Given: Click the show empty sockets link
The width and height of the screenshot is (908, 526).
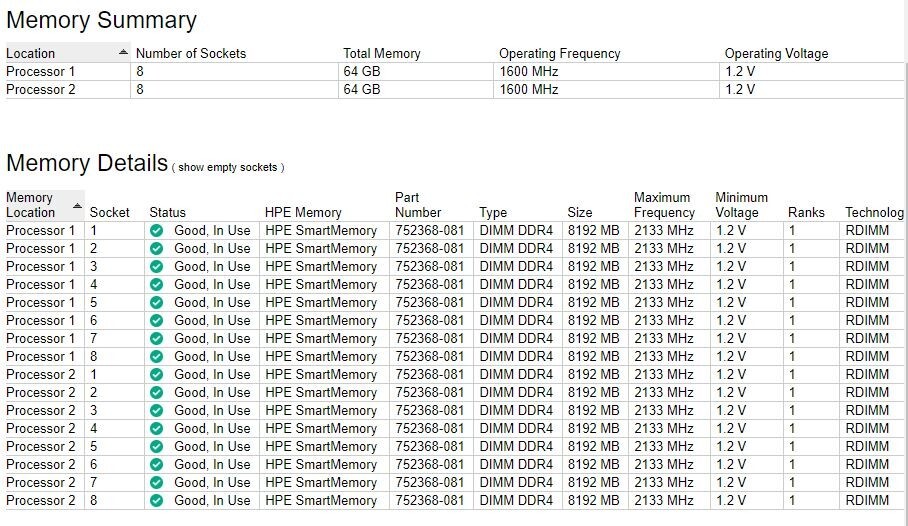Looking at the screenshot, I should (x=231, y=167).
